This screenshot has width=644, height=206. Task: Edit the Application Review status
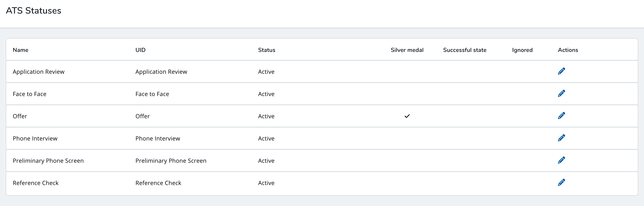(561, 71)
